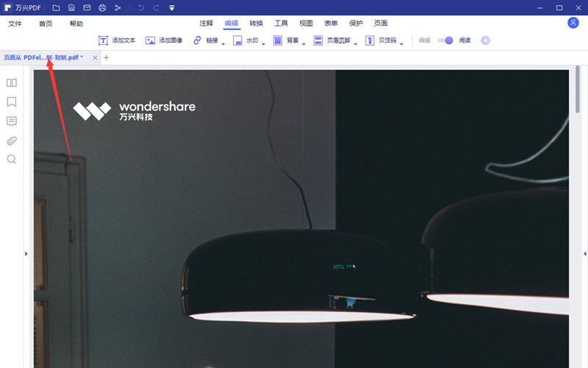Open the attachments paperclip panel
This screenshot has height=368, width=588.
pos(12,141)
